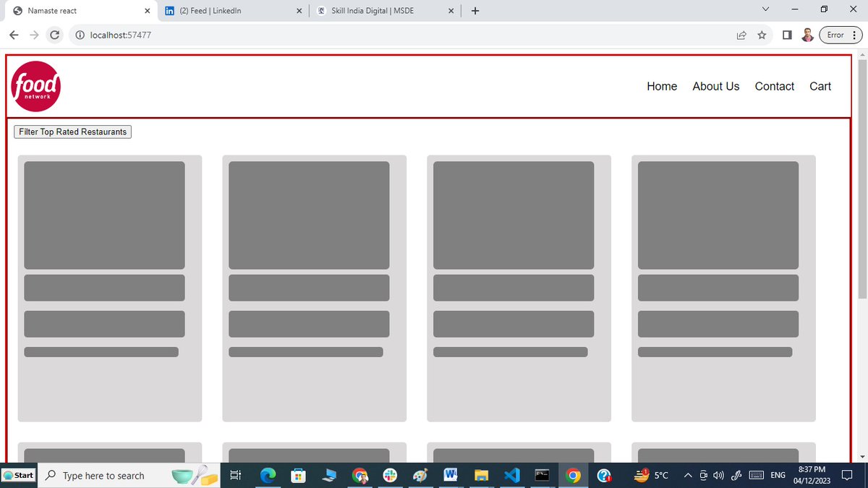Bookmark this page with the star
The width and height of the screenshot is (868, 488).
click(x=762, y=35)
